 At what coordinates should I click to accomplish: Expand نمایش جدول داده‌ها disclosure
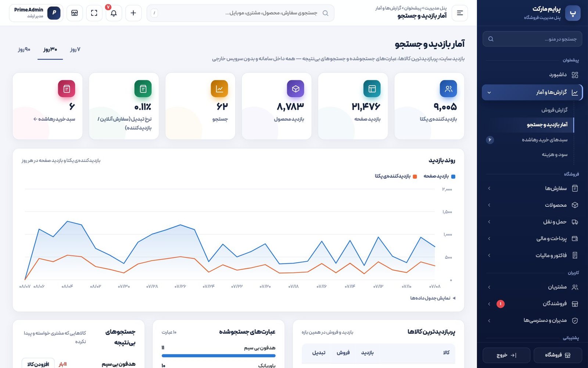433,298
